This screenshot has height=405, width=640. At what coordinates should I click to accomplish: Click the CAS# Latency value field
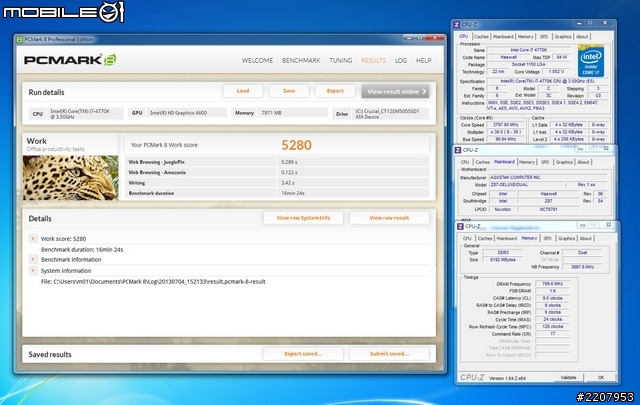click(x=553, y=298)
